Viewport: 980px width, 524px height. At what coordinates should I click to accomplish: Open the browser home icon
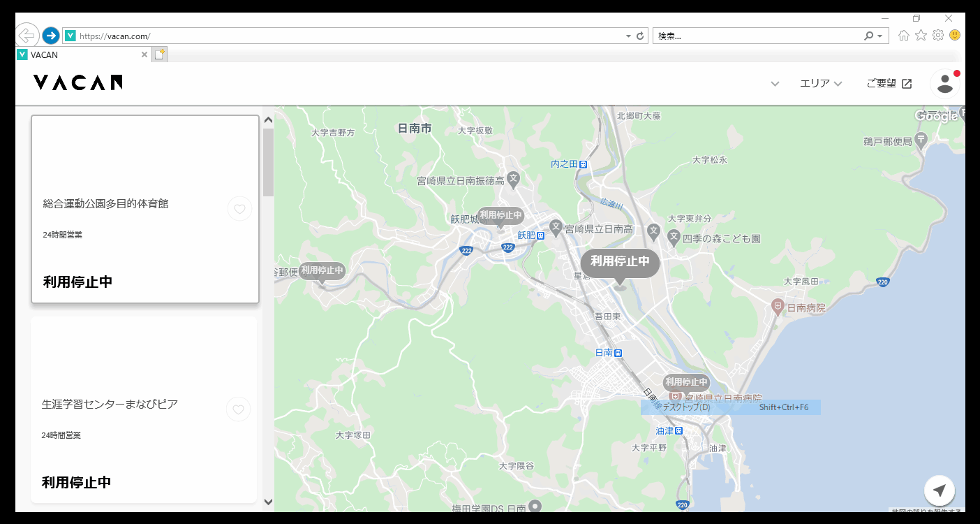click(x=904, y=35)
